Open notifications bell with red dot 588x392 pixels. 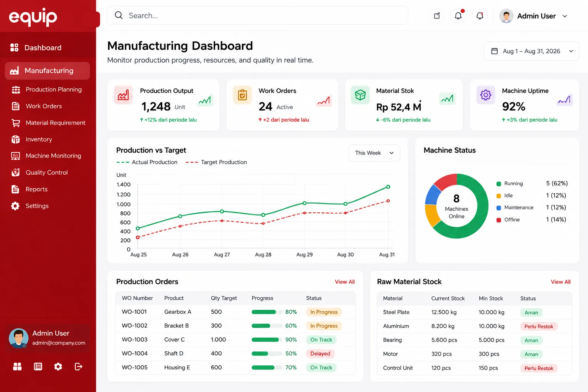pos(458,16)
